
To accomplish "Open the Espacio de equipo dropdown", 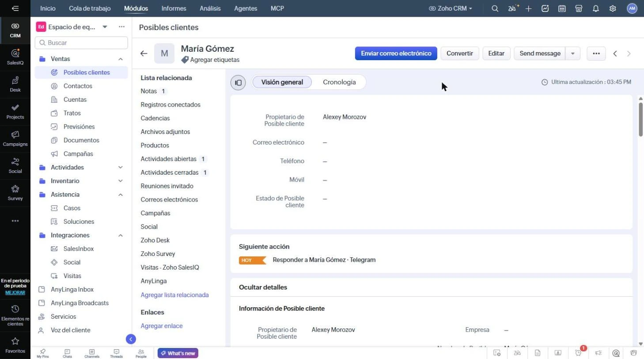I will (105, 27).
